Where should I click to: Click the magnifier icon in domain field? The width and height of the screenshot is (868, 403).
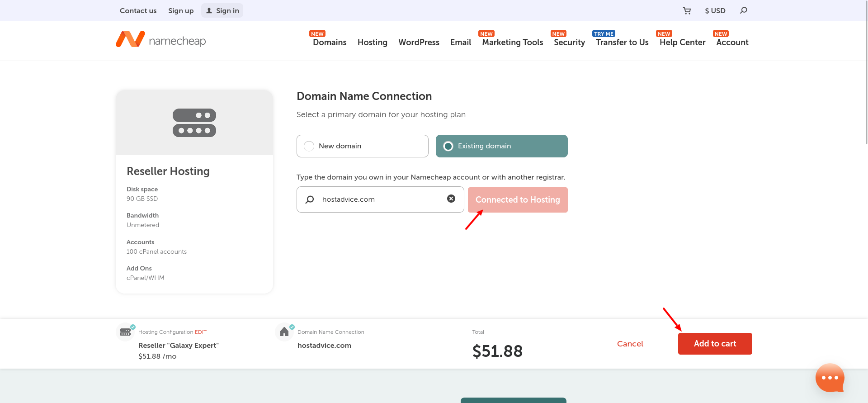click(310, 199)
